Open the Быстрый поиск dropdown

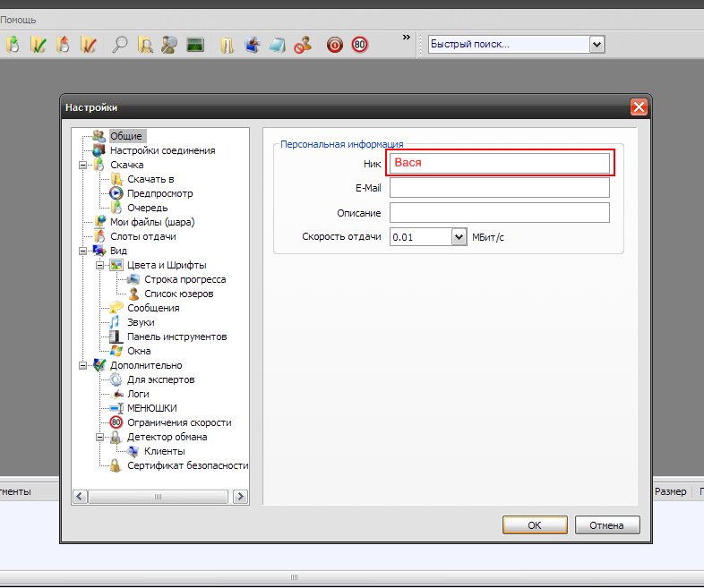(x=597, y=45)
